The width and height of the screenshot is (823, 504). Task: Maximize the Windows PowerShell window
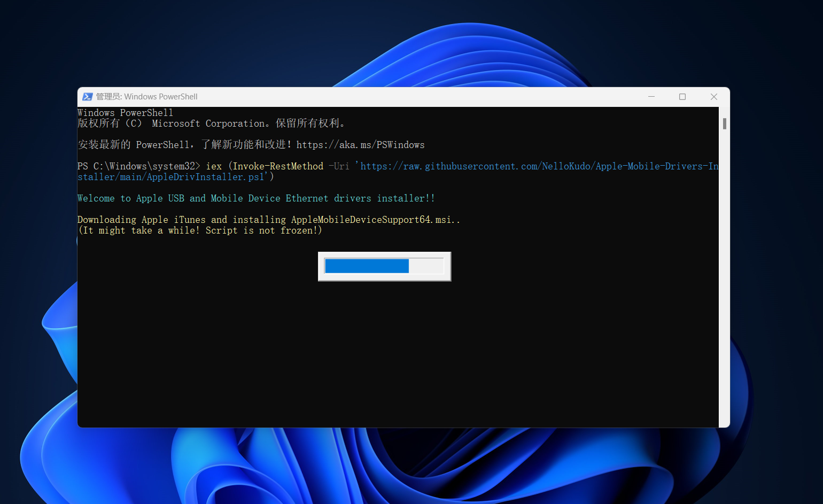tap(682, 97)
